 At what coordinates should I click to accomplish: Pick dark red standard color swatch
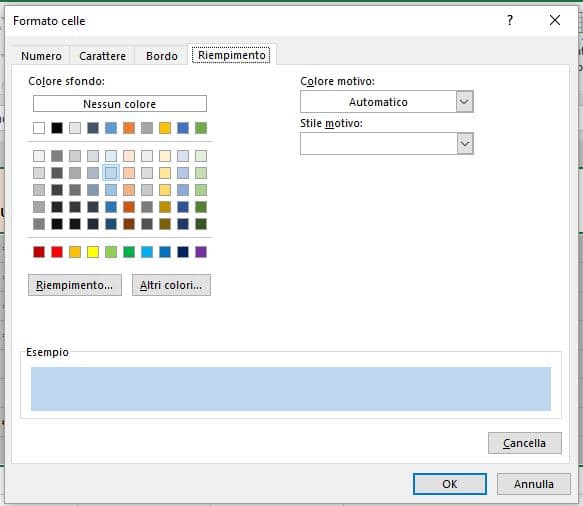pos(39,252)
